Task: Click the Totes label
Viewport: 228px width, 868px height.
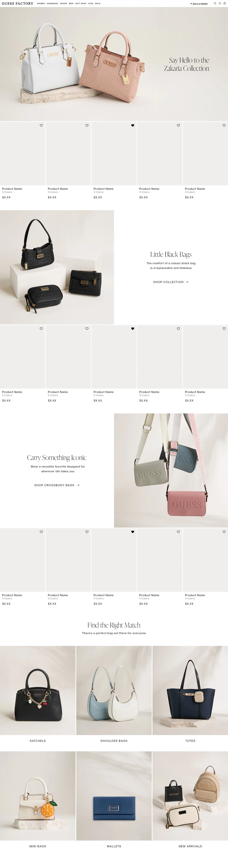Action: (x=190, y=741)
